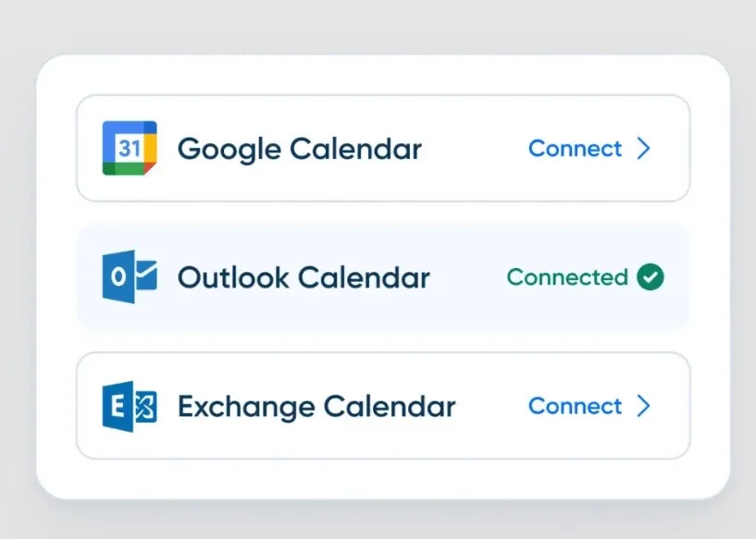Viewport: 756px width, 539px height.
Task: Click the green Connected status text
Action: pos(567,277)
